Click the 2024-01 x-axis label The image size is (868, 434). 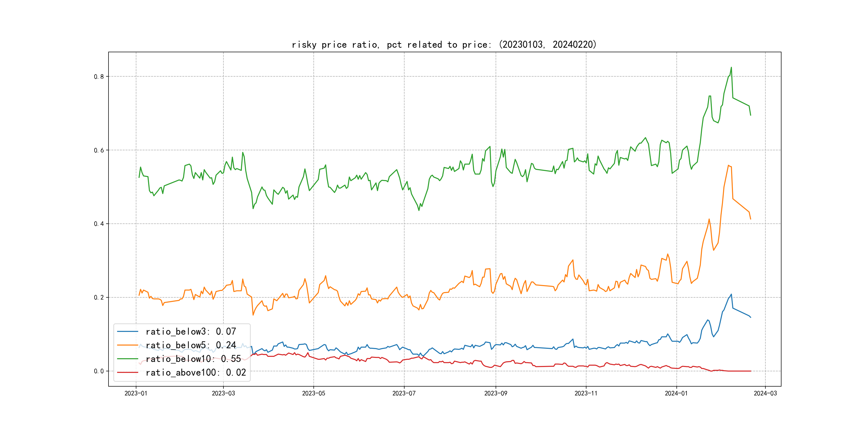pos(676,393)
